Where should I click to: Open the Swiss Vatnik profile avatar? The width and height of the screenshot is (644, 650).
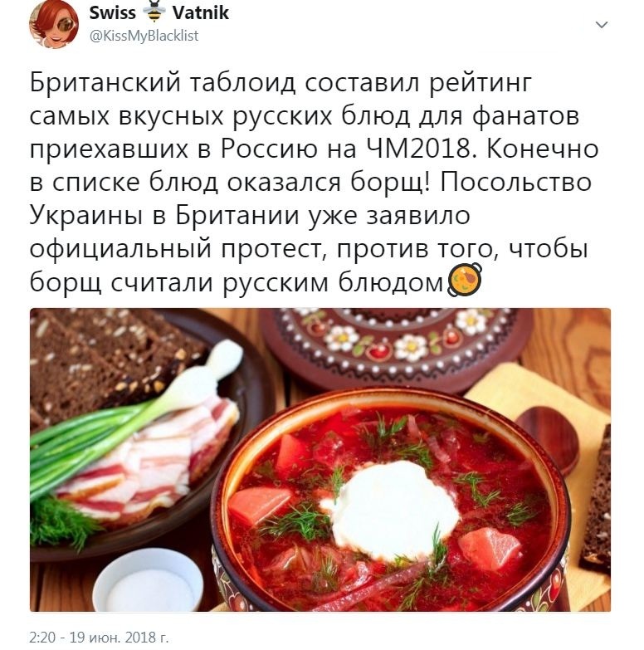point(54,24)
